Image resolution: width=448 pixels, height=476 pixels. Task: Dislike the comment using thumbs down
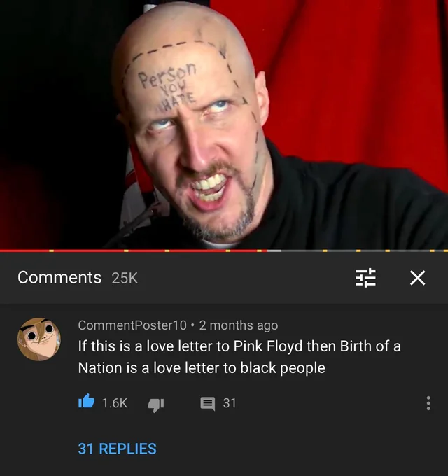[155, 404]
